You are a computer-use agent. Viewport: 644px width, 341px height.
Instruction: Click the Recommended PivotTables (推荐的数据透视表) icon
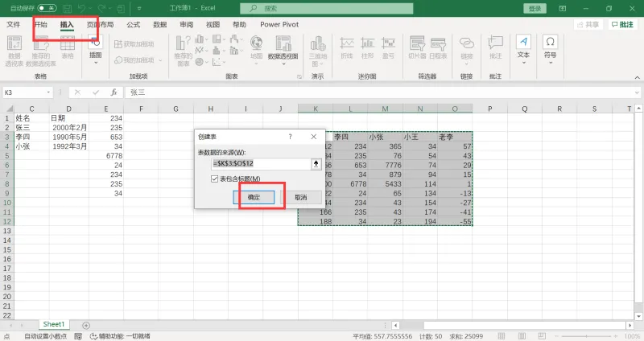point(41,51)
